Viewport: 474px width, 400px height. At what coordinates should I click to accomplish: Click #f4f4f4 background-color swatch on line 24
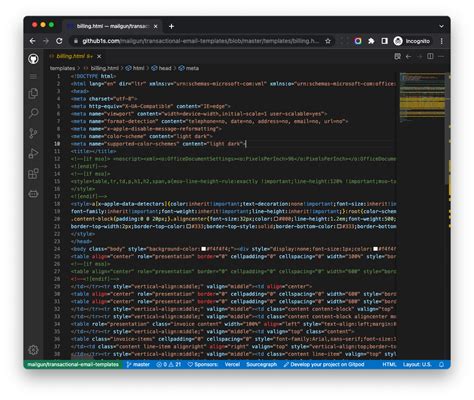point(204,249)
